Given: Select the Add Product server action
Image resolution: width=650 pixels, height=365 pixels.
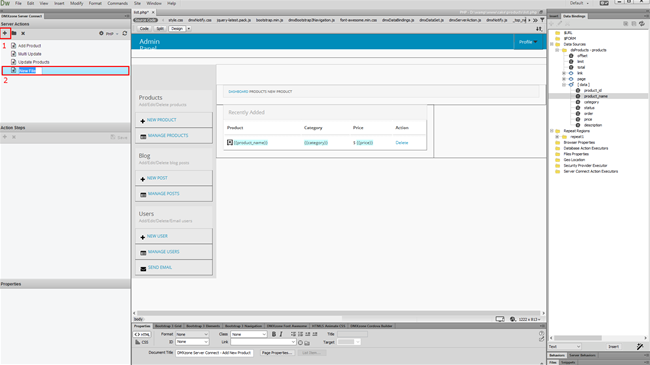Looking at the screenshot, I should click(x=29, y=46).
